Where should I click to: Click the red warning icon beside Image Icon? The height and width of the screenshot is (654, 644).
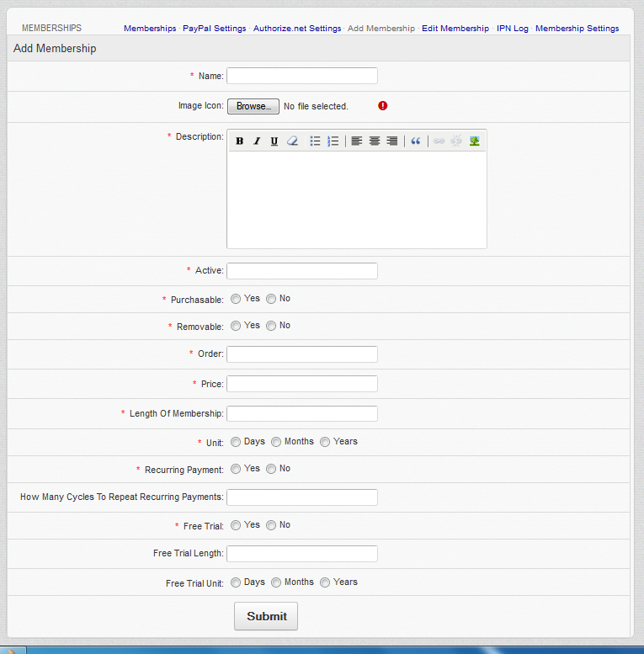383,106
